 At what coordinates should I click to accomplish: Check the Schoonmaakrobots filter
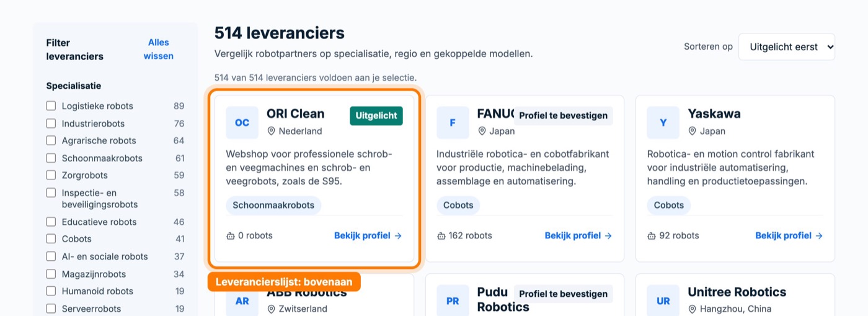pyautogui.click(x=51, y=158)
